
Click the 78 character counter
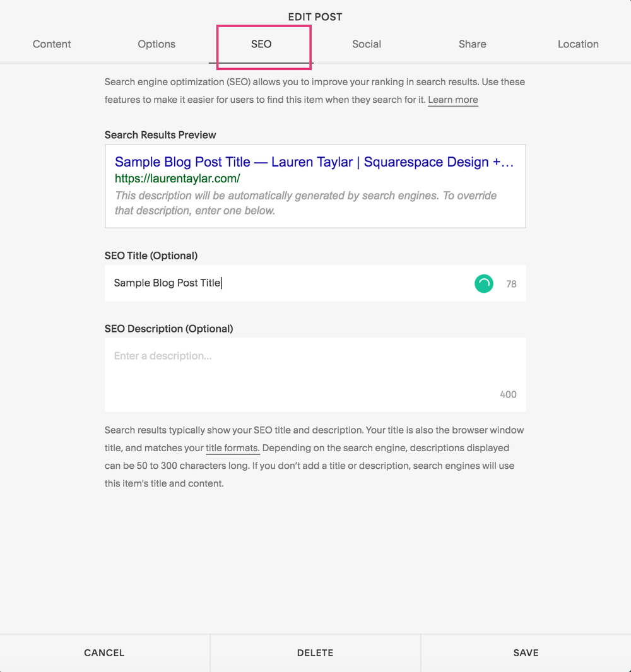click(x=511, y=283)
